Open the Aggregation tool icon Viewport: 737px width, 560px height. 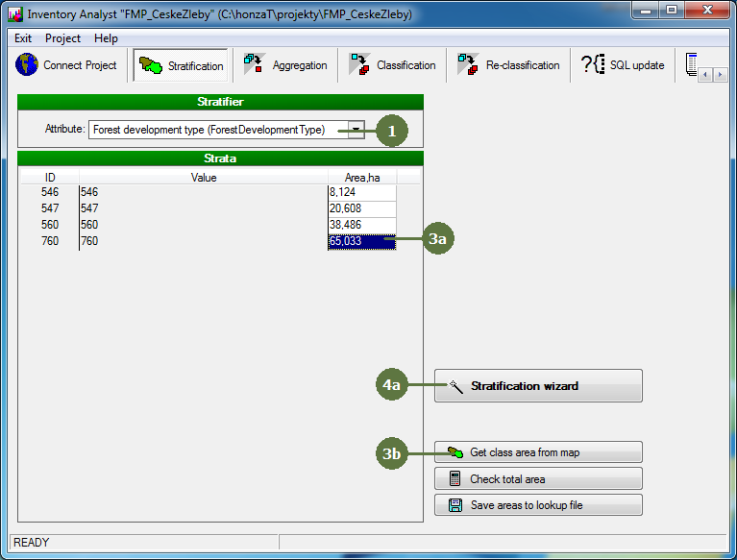click(254, 65)
